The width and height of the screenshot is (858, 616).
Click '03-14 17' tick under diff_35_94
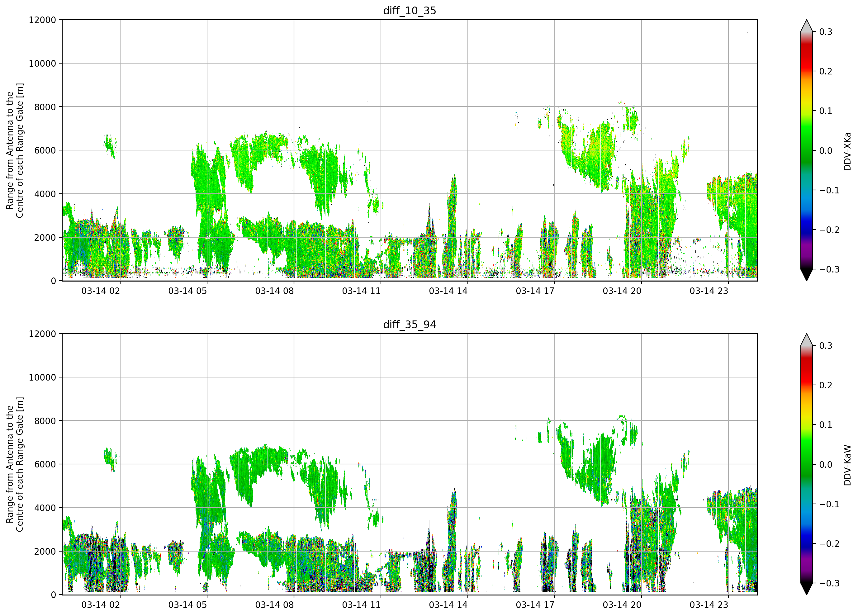click(x=535, y=605)
